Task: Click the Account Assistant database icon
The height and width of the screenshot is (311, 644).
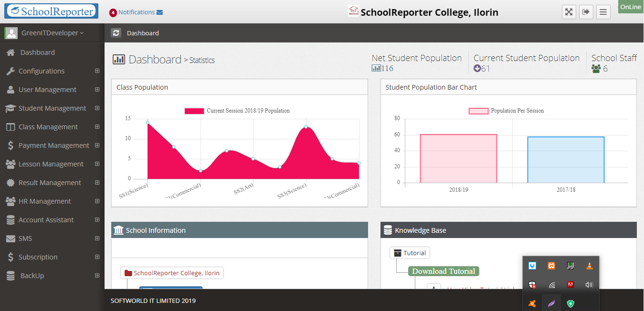Action: click(11, 220)
